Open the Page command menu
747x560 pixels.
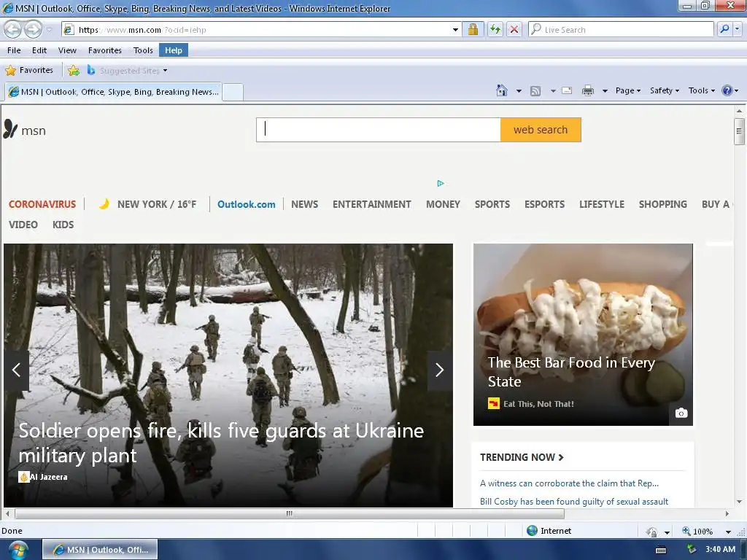[628, 90]
